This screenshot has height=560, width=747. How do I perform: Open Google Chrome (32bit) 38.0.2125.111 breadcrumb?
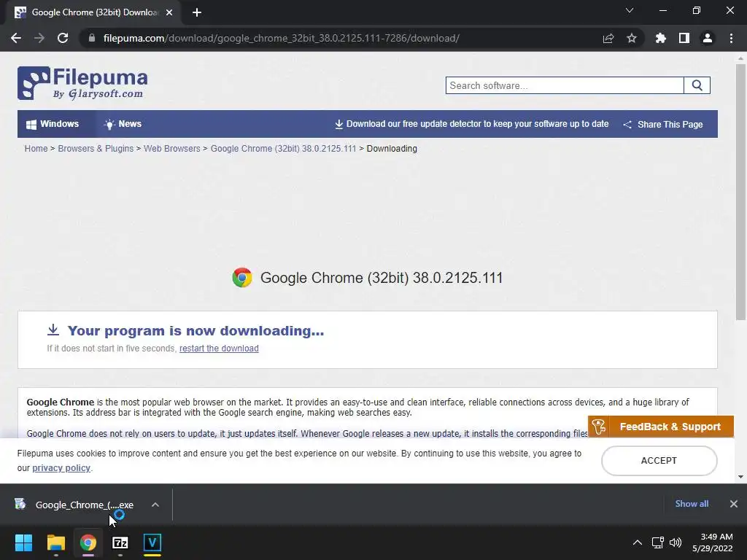pos(284,149)
